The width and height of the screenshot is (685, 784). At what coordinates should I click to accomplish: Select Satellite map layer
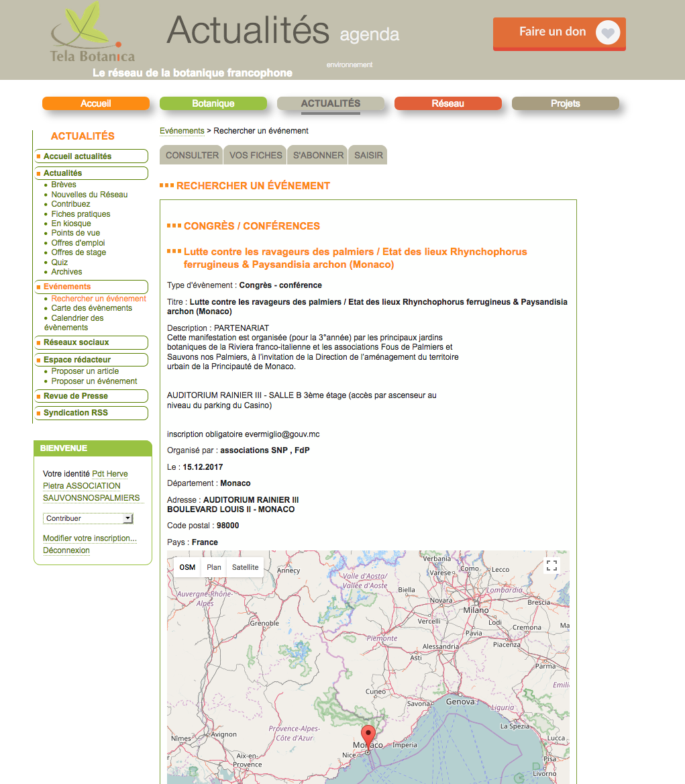(245, 567)
